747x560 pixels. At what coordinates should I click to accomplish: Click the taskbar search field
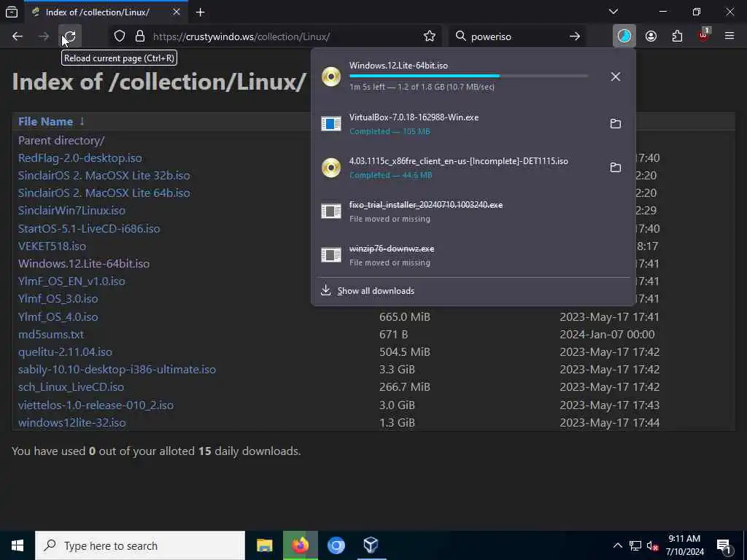coord(140,545)
